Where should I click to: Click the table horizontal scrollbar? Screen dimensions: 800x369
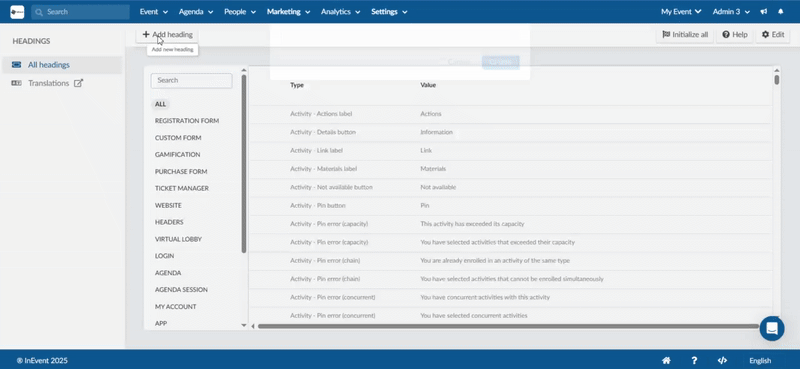click(x=508, y=326)
